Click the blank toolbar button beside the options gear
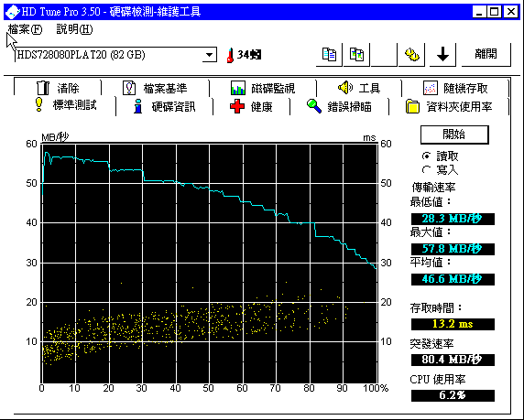Viewport: 524px width, 420px height. click(x=384, y=54)
